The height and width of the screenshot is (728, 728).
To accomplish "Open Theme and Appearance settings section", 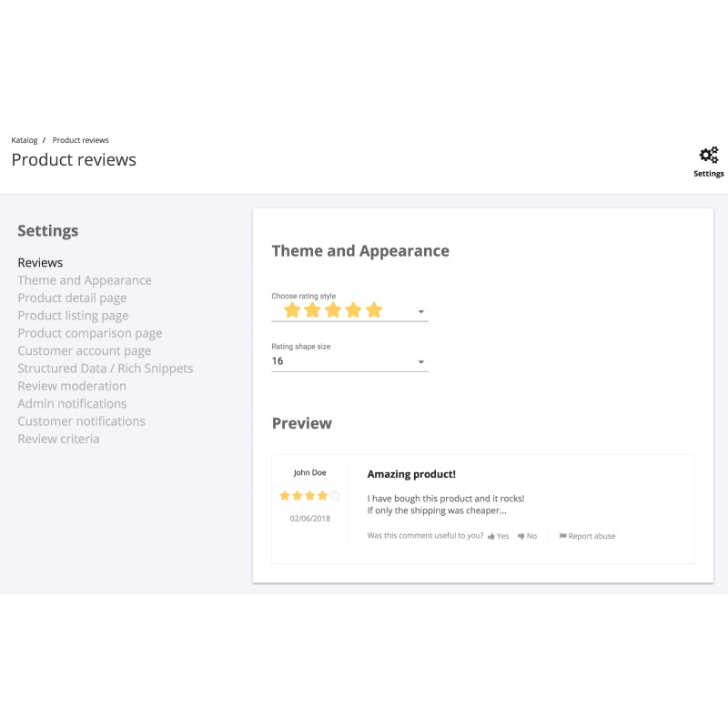I will pos(85,280).
